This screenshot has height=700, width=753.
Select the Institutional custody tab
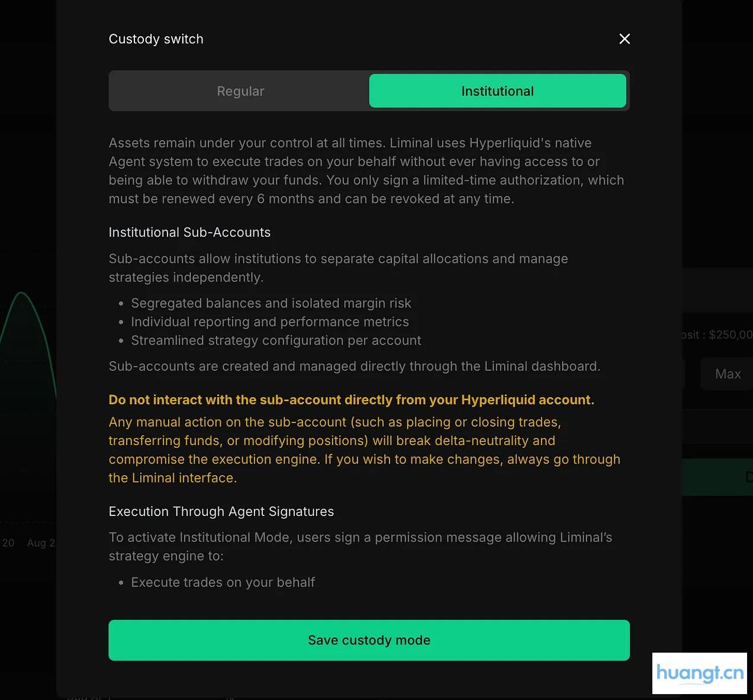pyautogui.click(x=497, y=91)
